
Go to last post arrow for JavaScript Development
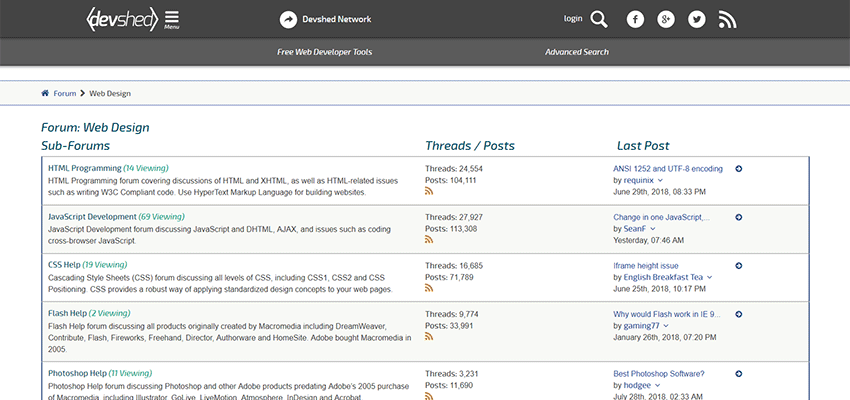coord(738,217)
